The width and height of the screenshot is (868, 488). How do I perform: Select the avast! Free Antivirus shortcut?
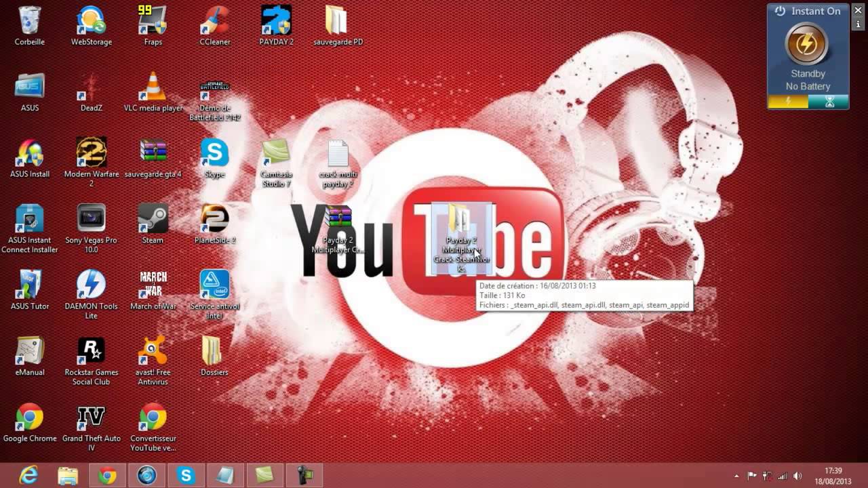click(x=153, y=361)
